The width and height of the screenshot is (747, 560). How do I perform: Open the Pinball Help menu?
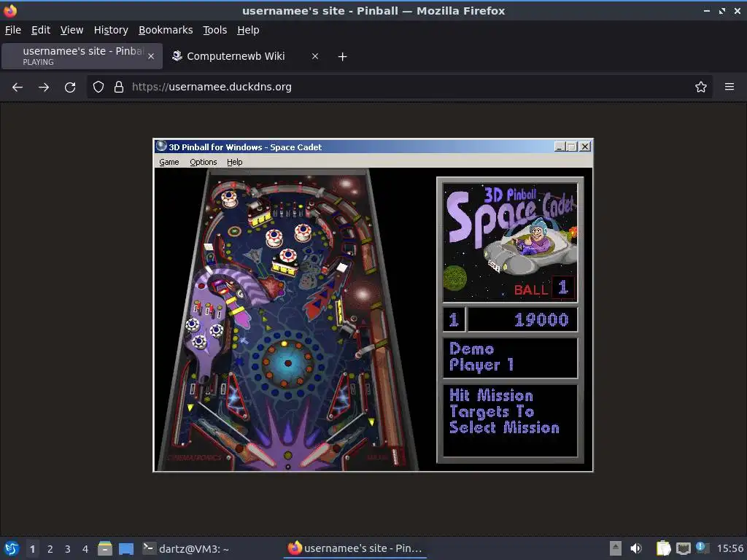tap(234, 162)
